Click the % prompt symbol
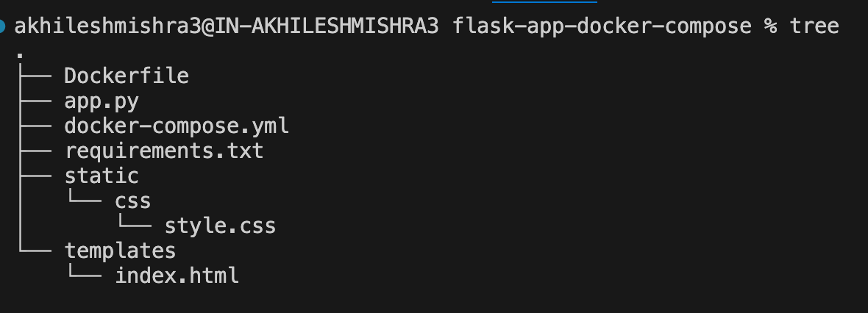Viewport: 868px width, 313px height. [x=771, y=26]
